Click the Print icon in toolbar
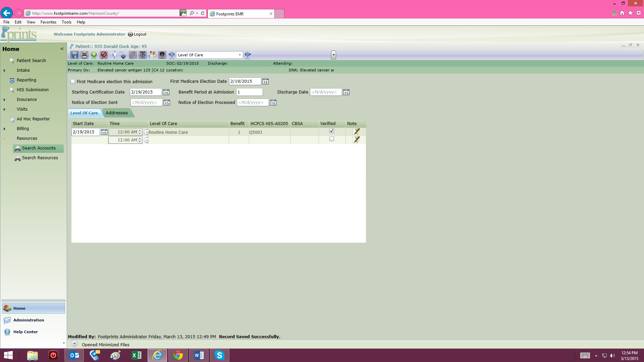This screenshot has width=644, height=362. pyautogui.click(x=84, y=55)
